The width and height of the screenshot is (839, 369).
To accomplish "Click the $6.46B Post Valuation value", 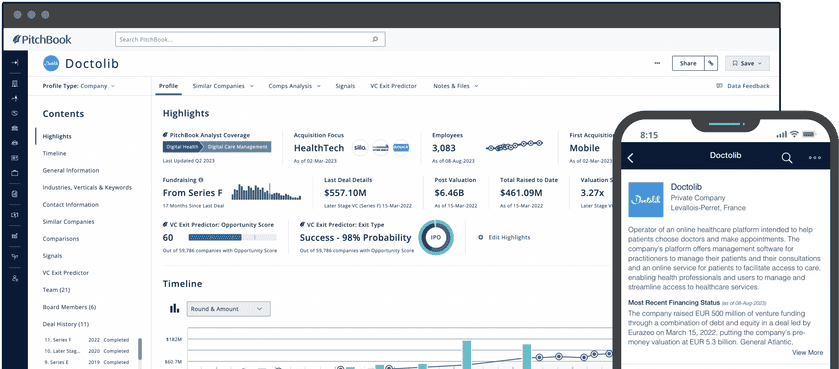I will pos(449,193).
